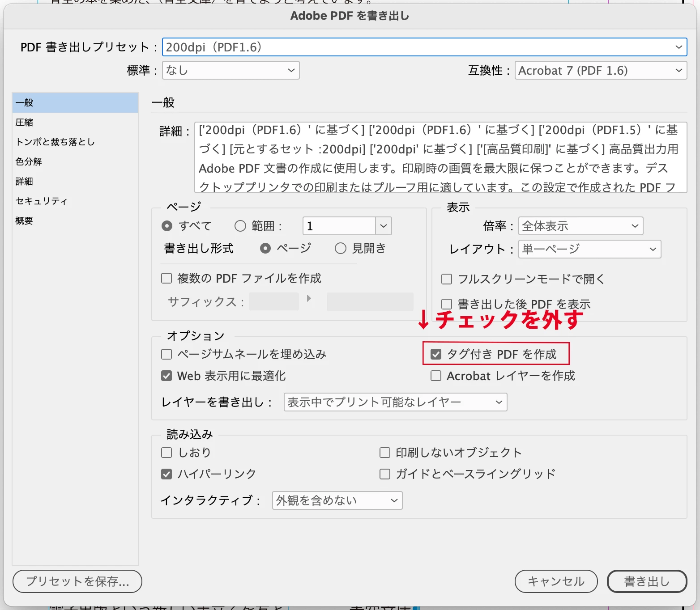Click the 詳細 description text box
This screenshot has height=610, width=700.
pyautogui.click(x=441, y=158)
